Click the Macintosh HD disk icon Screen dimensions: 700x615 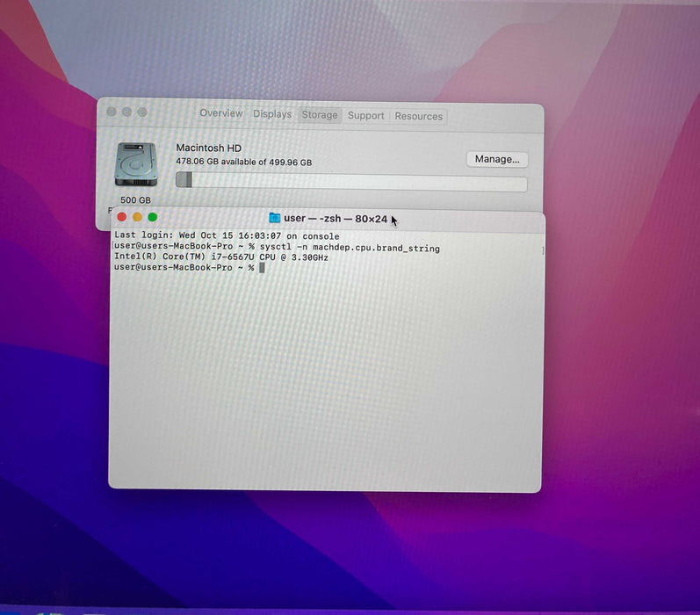[x=135, y=164]
